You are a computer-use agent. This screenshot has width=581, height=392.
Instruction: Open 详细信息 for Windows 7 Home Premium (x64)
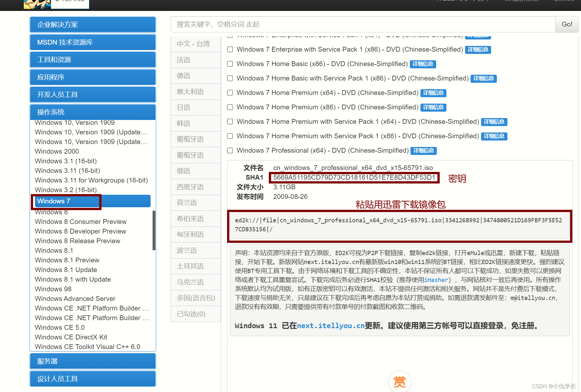tap(433, 93)
